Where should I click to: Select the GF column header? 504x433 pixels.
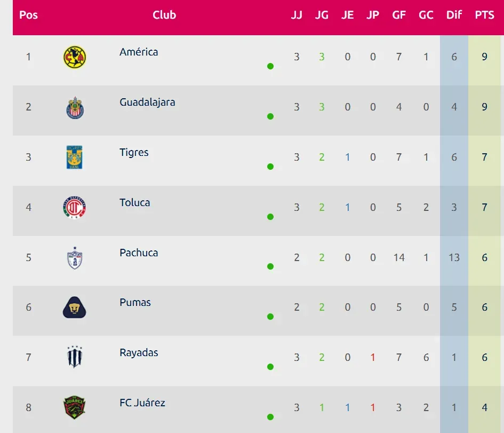(399, 15)
